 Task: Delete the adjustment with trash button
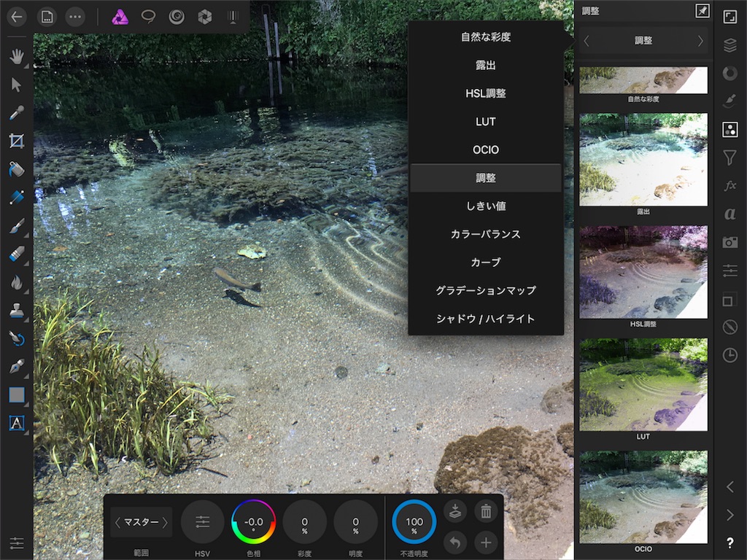[486, 511]
